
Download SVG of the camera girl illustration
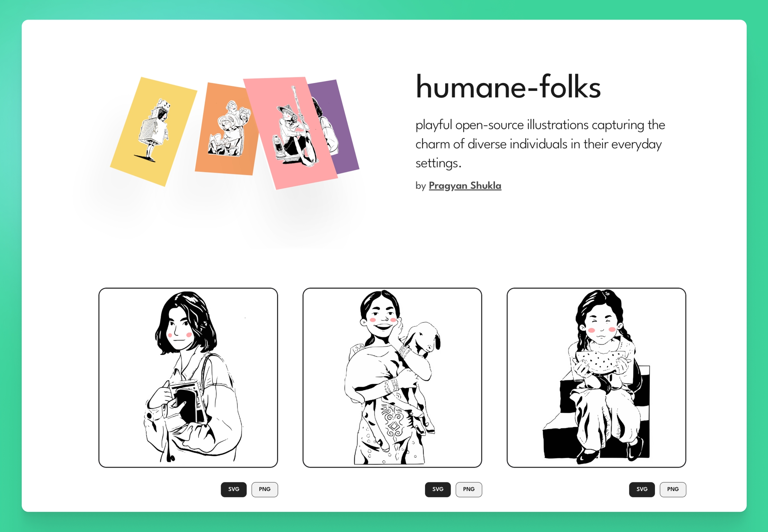click(233, 489)
